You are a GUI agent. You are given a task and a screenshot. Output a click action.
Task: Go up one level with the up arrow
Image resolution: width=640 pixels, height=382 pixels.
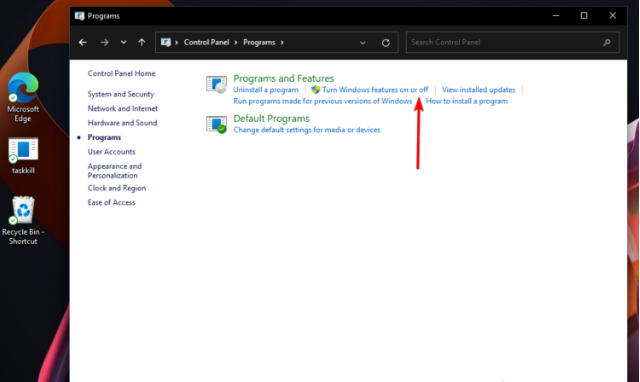[x=142, y=42]
